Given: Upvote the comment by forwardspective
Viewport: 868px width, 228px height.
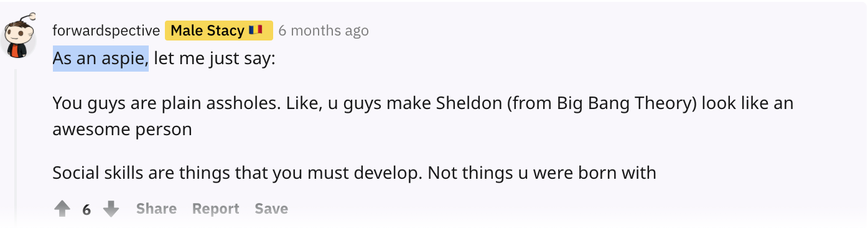Looking at the screenshot, I should point(62,209).
